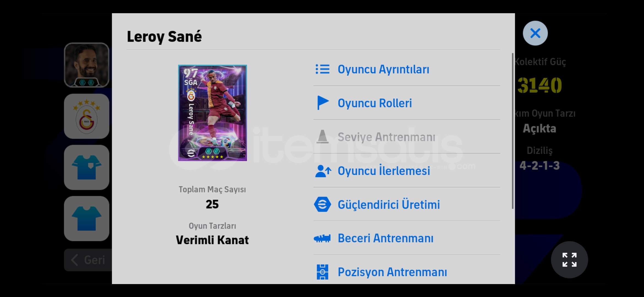Select the Beceri Antrenmanı option
This screenshot has width=644, height=297.
(x=407, y=238)
